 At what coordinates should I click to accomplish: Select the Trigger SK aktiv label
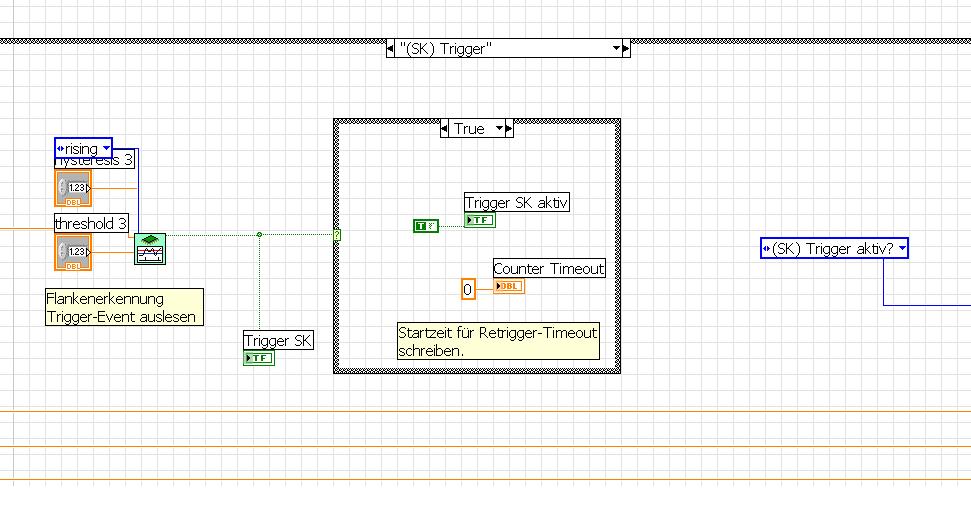coord(517,202)
